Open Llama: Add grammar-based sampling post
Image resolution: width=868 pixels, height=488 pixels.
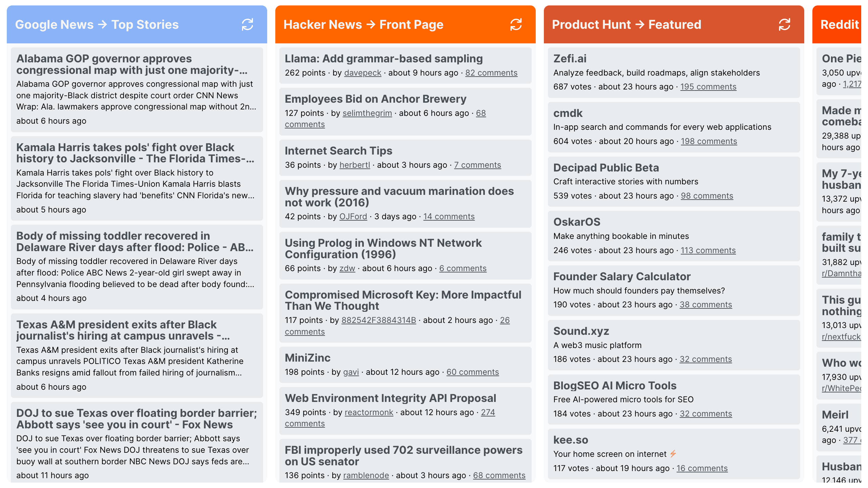[384, 59]
